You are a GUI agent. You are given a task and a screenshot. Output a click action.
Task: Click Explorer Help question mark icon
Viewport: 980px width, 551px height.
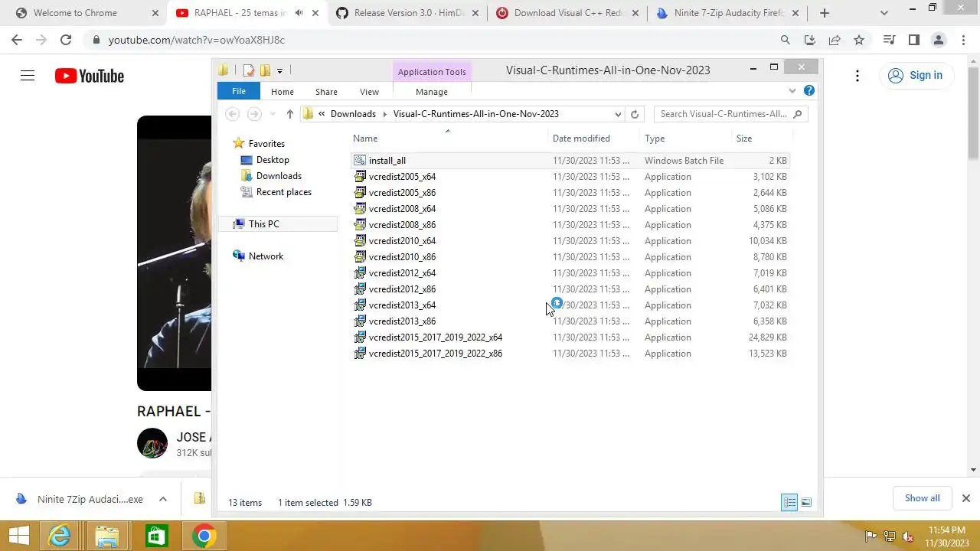[809, 91]
